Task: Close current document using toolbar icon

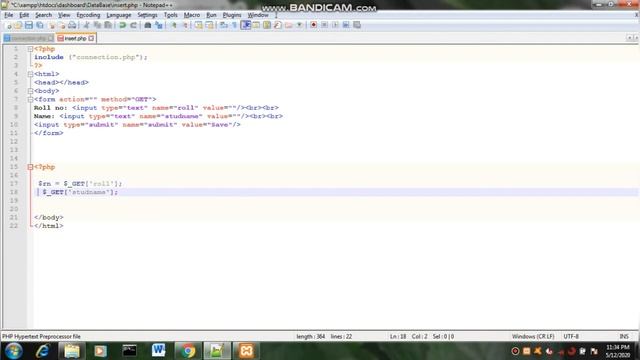Action: tap(51, 25)
